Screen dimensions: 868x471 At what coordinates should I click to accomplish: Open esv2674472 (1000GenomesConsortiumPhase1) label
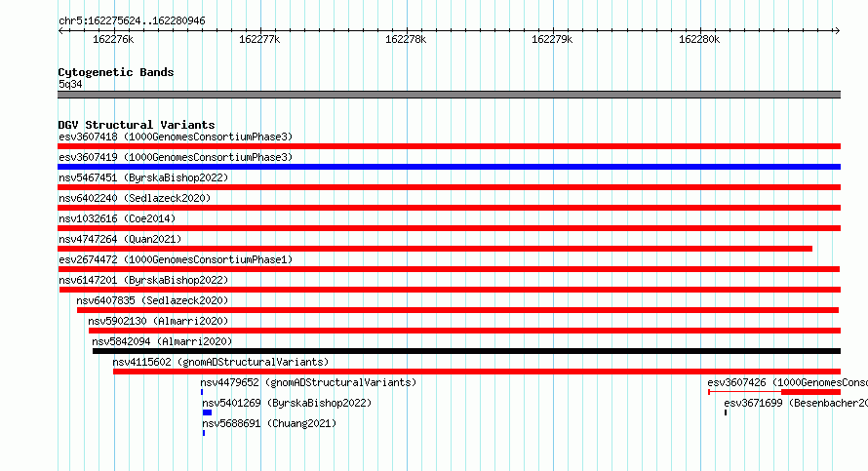pyautogui.click(x=176, y=259)
